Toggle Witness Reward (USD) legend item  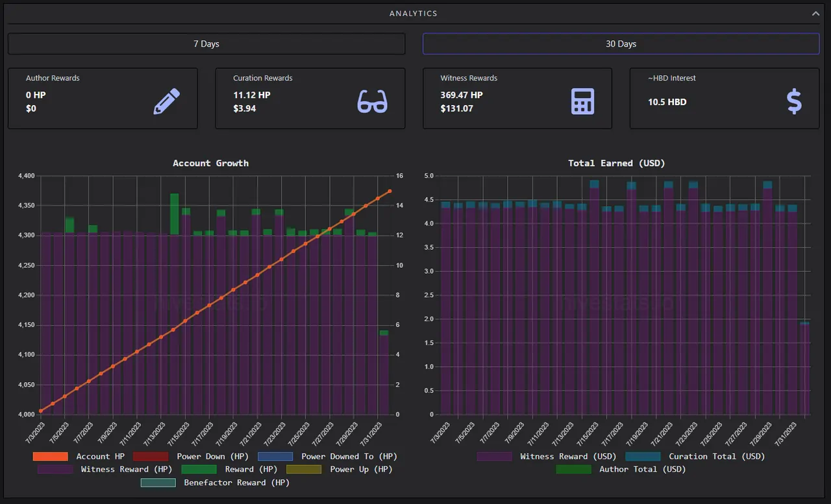coord(547,457)
